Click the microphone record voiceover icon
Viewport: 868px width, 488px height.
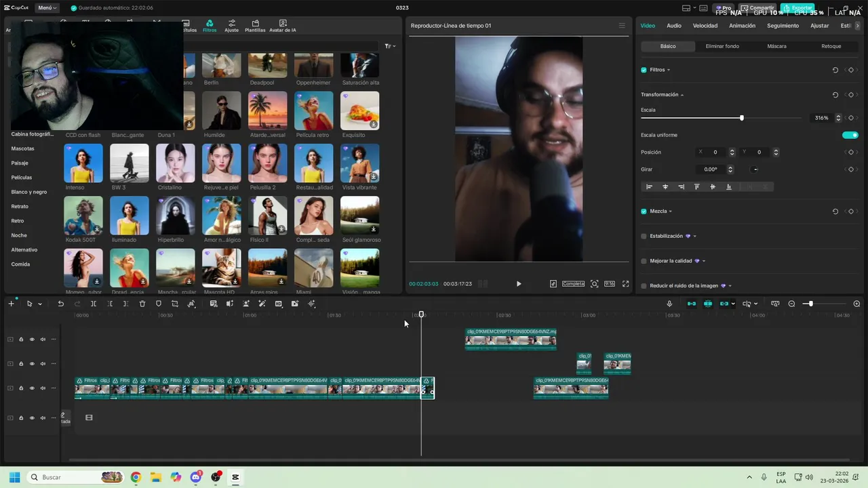click(669, 304)
